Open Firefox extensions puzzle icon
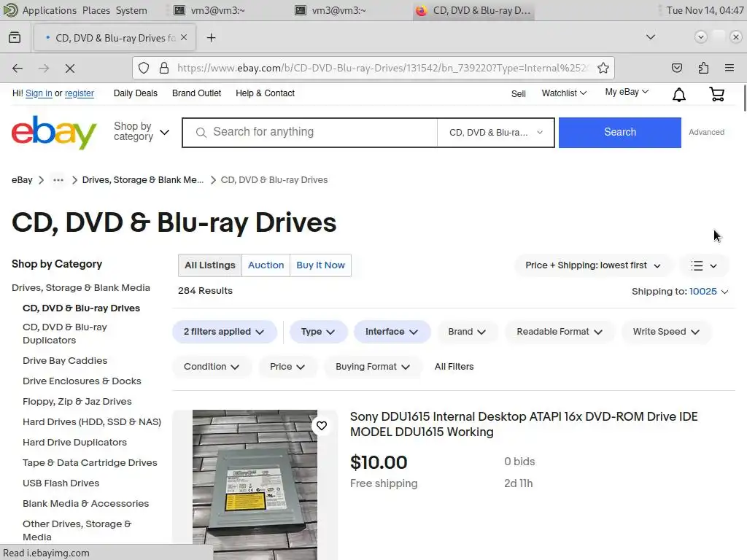 click(703, 68)
